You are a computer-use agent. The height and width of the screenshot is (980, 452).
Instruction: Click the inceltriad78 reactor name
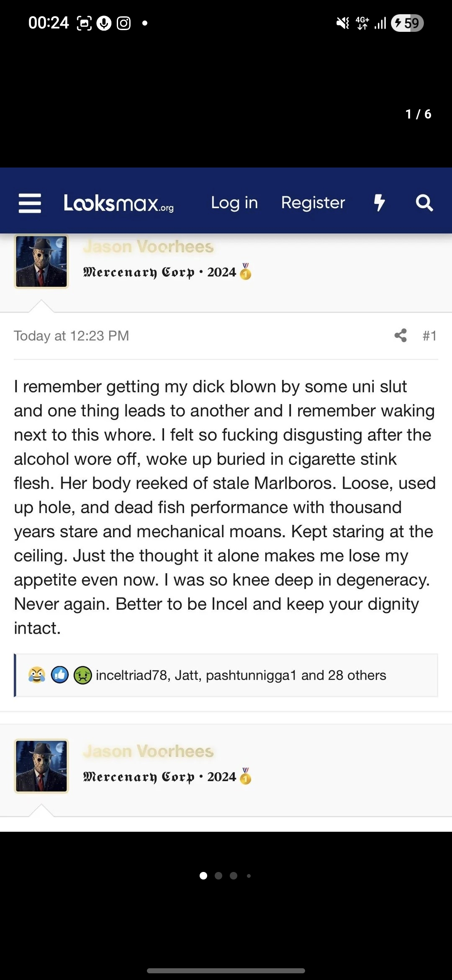pos(131,675)
